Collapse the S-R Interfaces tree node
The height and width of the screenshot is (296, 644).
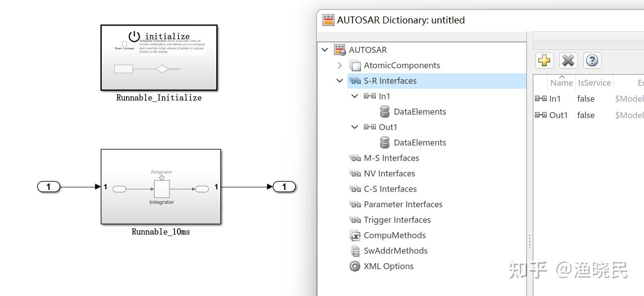tap(340, 81)
